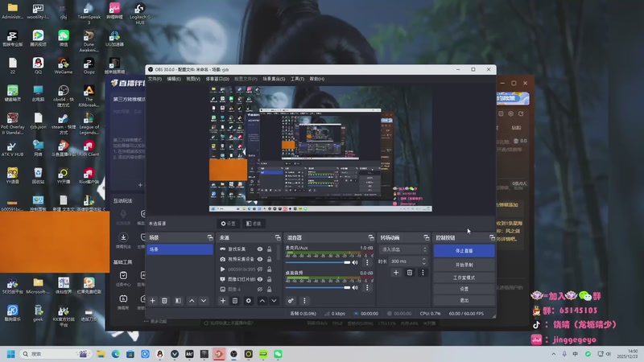Open the 文件(F) menu
The height and width of the screenshot is (362, 644).
tap(155, 79)
